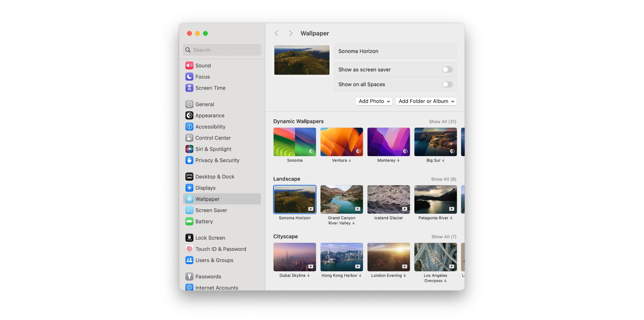Click the download arrow beside Monterey
644x320 pixels.
coord(398,160)
